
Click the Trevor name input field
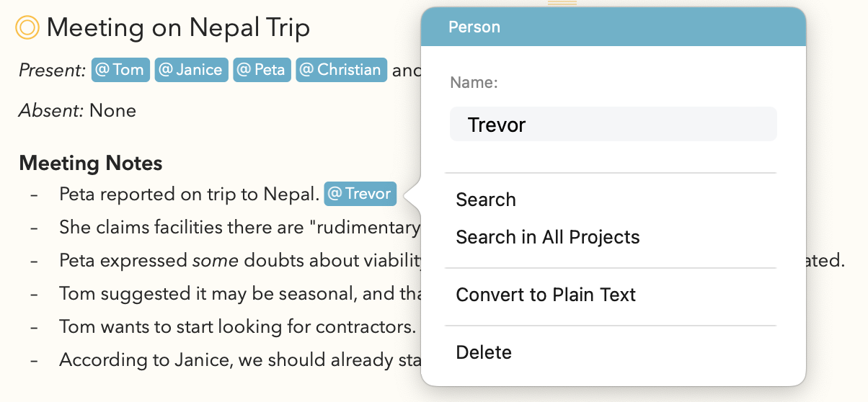coord(614,124)
